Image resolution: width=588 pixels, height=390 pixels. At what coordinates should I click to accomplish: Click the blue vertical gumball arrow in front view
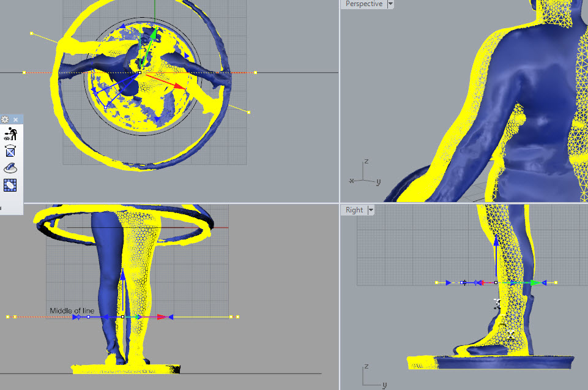(x=123, y=276)
